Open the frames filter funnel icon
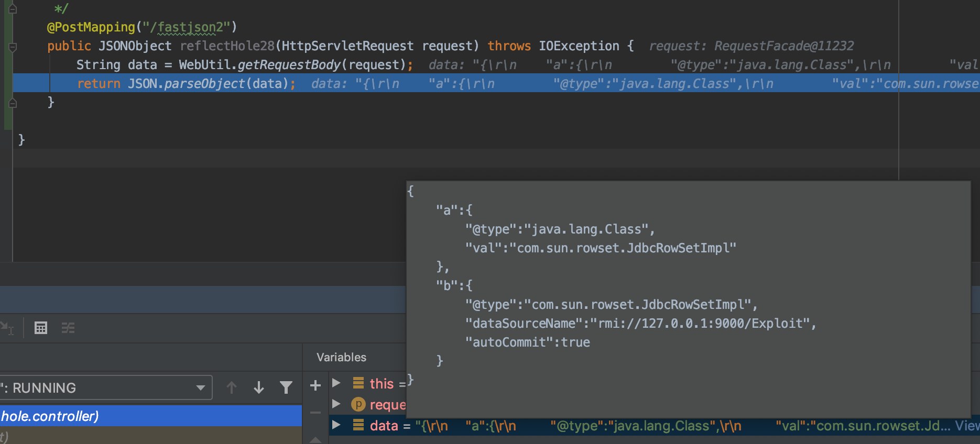 pyautogui.click(x=286, y=387)
